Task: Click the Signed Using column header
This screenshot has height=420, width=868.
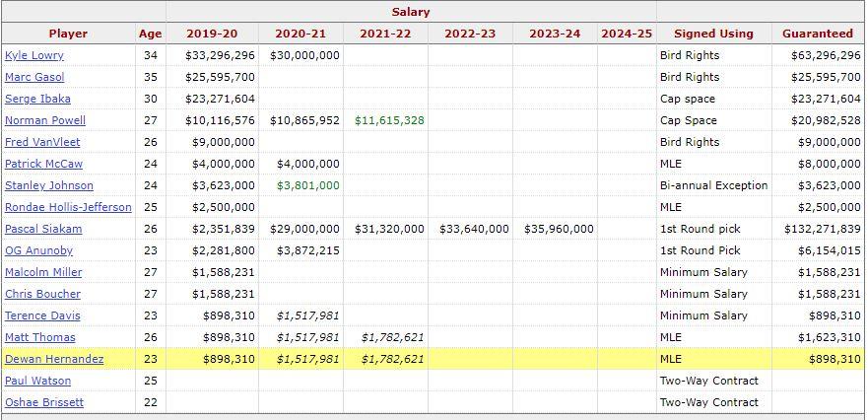Action: click(x=713, y=34)
